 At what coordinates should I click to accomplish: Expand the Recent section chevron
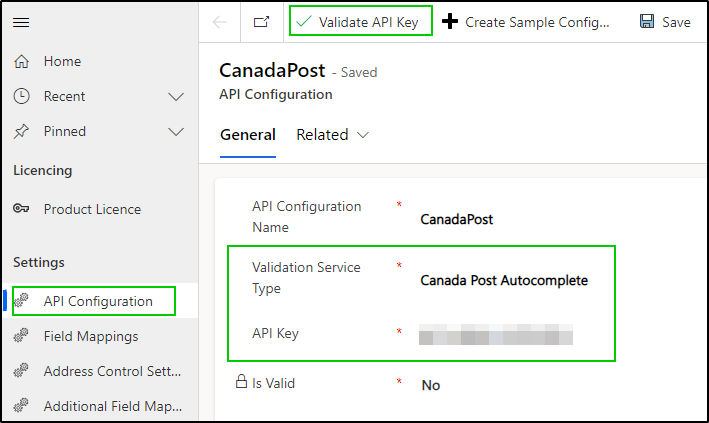(x=176, y=96)
